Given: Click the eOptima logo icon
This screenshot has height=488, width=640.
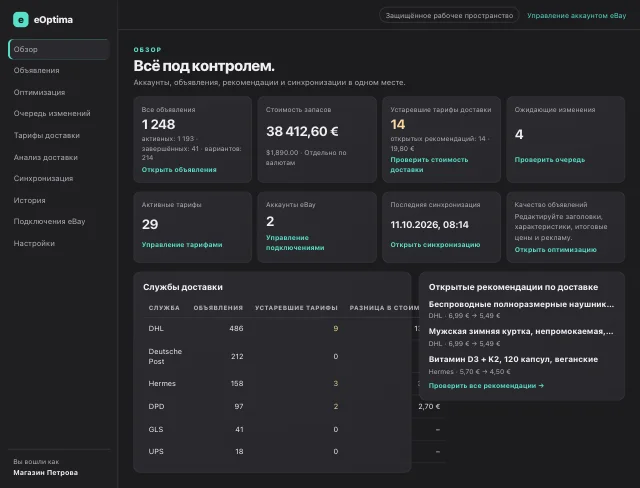Looking at the screenshot, I should click(20, 20).
